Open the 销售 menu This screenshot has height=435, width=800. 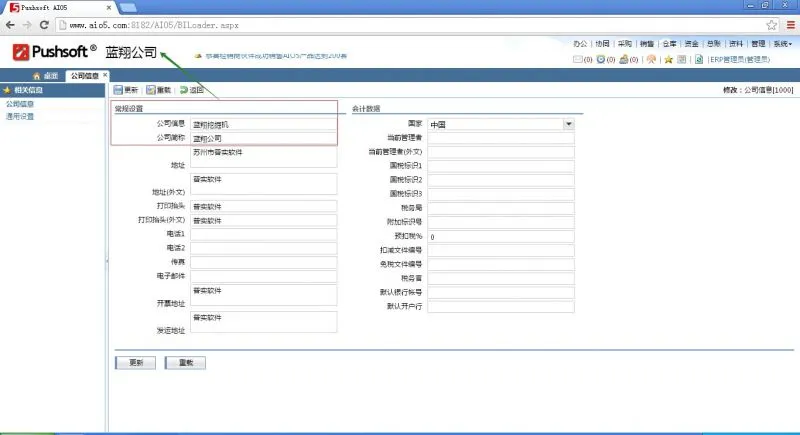(647, 44)
